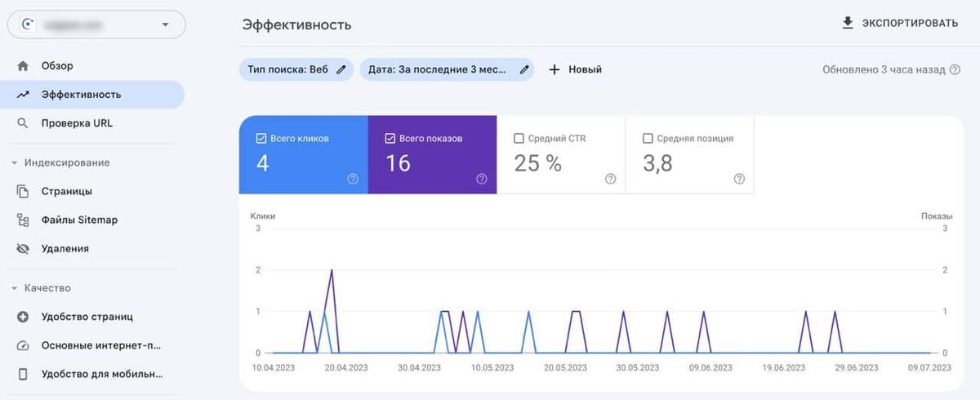
Task: Click the sitemap icon beside Файлы Sitemap
Action: pos(23,220)
